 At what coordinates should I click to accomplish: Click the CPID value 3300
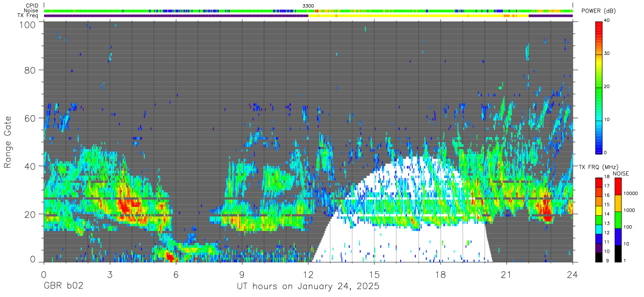308,6
